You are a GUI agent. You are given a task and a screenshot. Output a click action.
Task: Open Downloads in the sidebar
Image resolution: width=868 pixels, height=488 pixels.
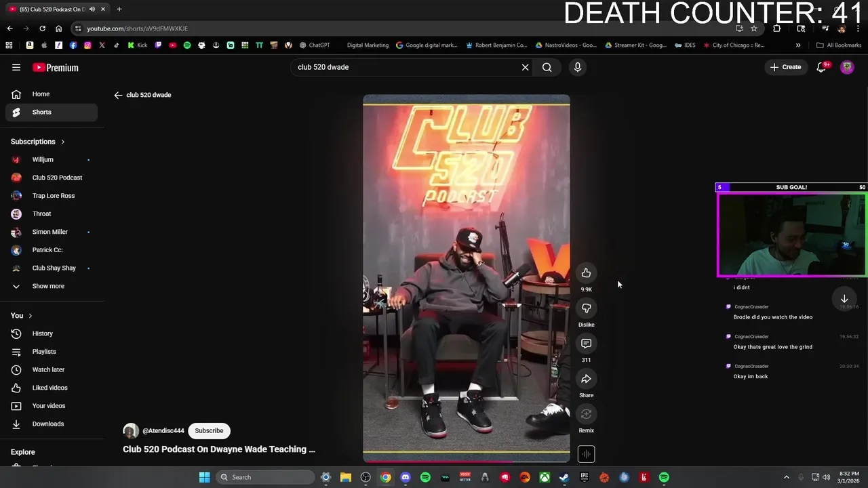click(x=52, y=424)
